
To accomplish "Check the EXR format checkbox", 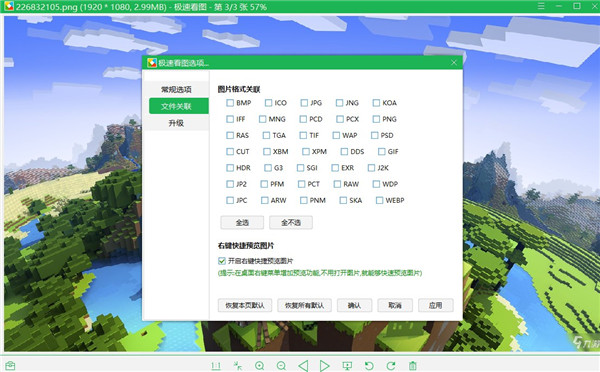I will click(335, 168).
